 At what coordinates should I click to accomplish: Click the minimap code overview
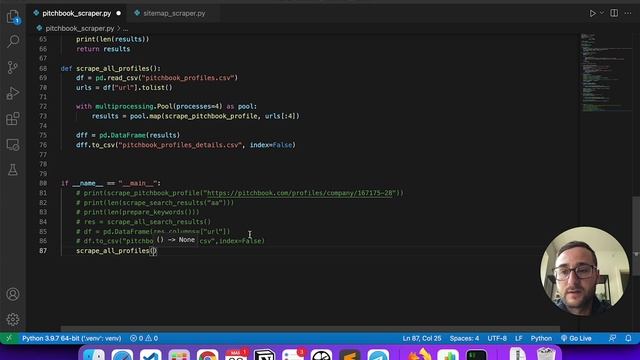pyautogui.click(x=606, y=73)
